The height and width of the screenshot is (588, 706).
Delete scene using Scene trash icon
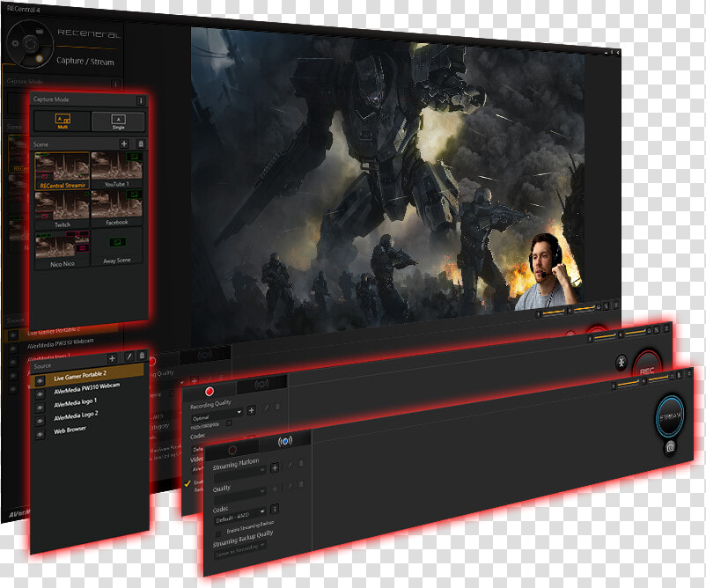pos(141,143)
